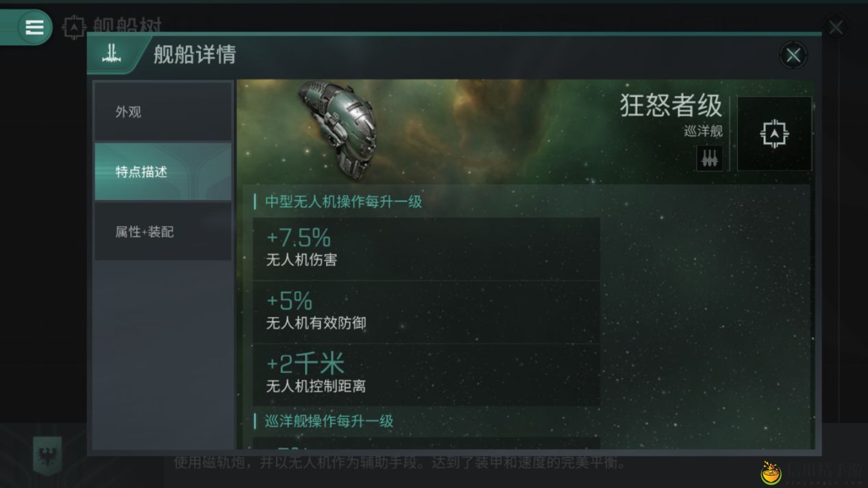Click the 巡洋舰操作每升一级 section header
This screenshot has width=868, height=488.
click(329, 421)
